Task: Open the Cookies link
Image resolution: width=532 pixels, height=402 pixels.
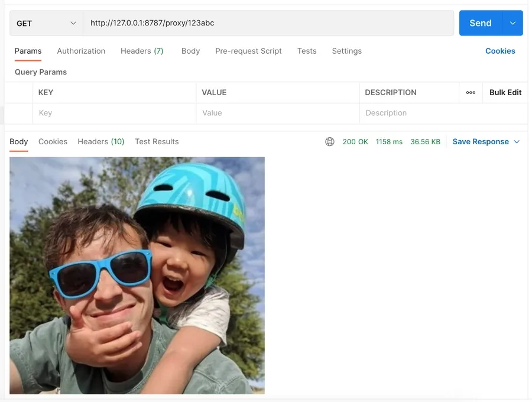Action: pyautogui.click(x=499, y=51)
